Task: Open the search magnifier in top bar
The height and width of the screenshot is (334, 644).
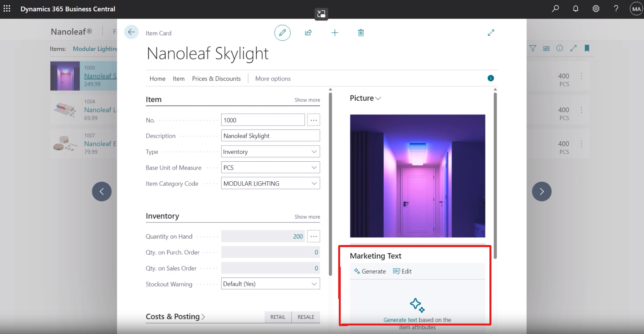Action: pyautogui.click(x=555, y=9)
